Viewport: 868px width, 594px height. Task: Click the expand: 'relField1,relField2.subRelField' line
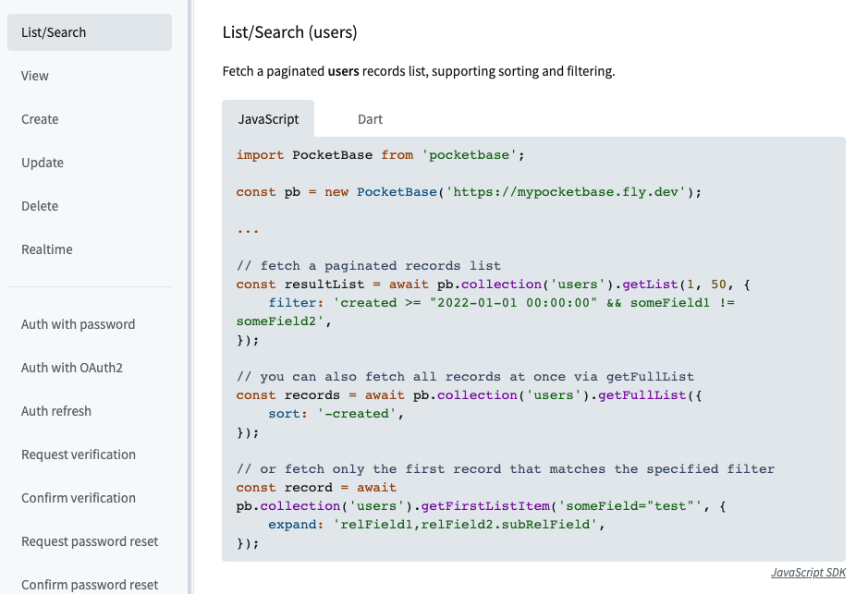[436, 525]
